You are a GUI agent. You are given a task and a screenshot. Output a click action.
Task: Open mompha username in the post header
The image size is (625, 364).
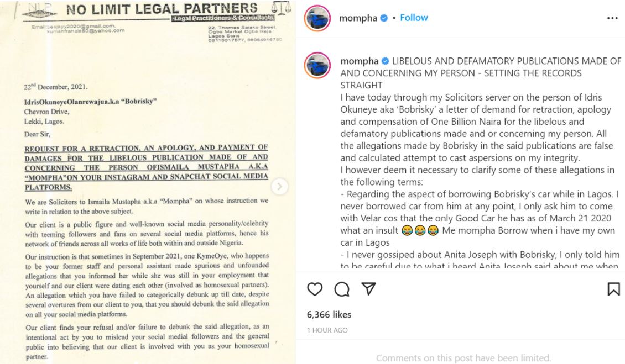pyautogui.click(x=358, y=18)
